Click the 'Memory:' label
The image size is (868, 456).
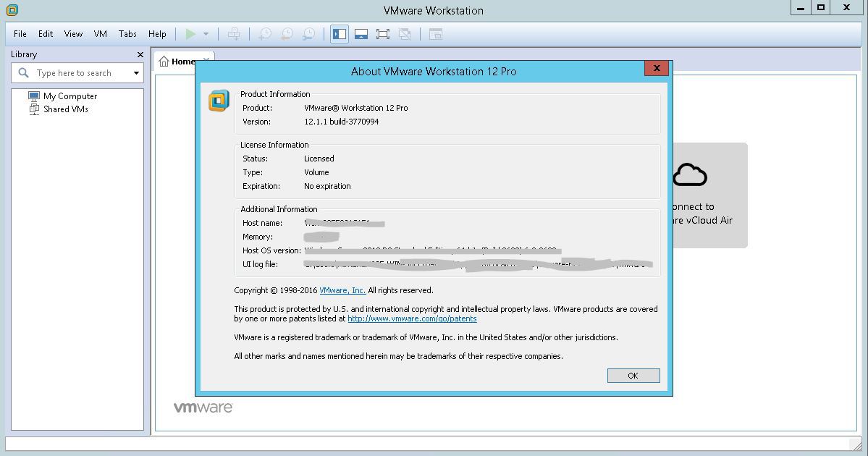click(258, 237)
